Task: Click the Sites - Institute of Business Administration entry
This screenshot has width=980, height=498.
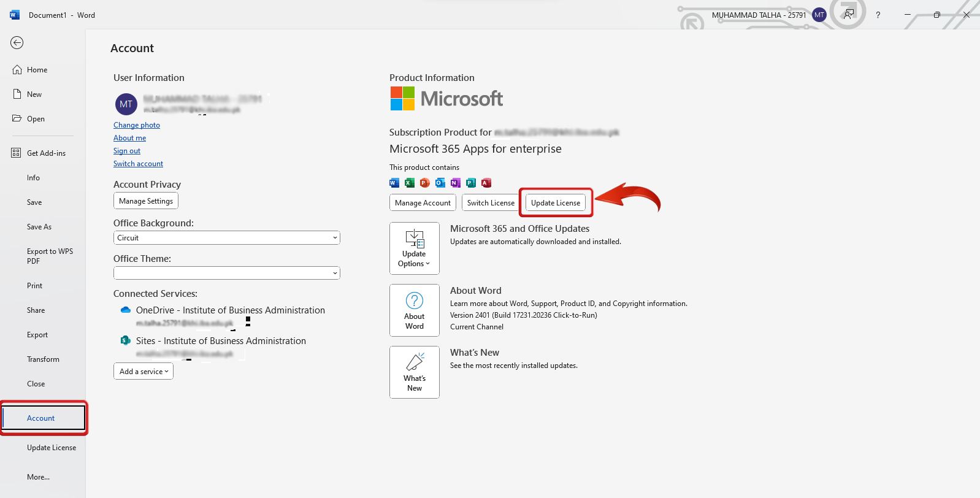Action: (x=221, y=341)
